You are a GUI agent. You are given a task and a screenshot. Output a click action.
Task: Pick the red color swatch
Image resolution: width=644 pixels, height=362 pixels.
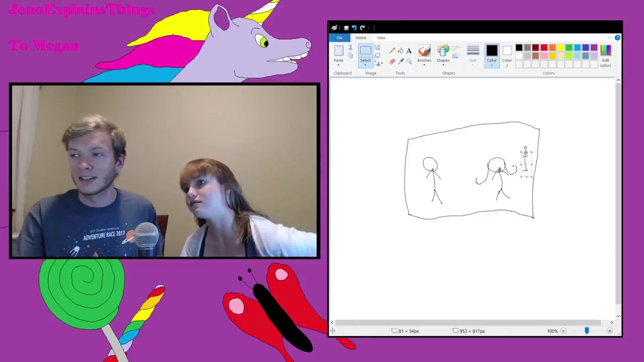(544, 48)
